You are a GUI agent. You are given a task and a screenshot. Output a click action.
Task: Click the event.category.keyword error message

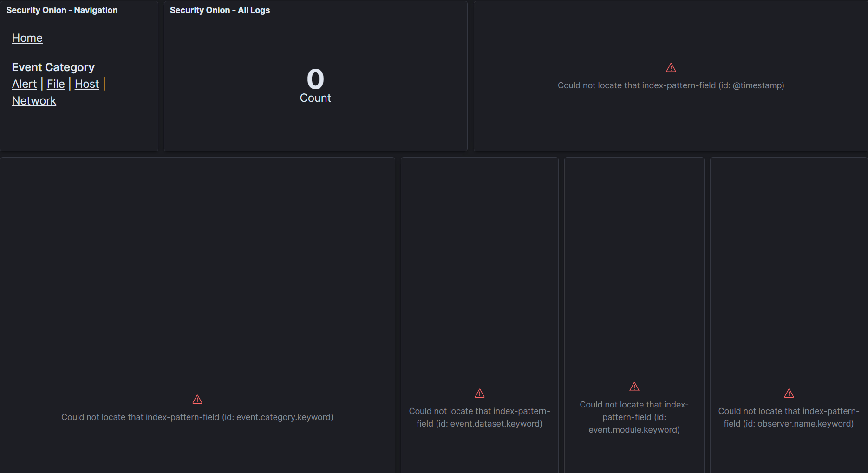pyautogui.click(x=197, y=417)
